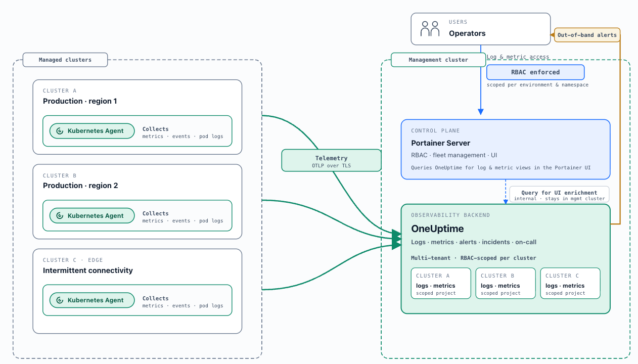Click the Management cluster group label
Viewport: 638px width, 364px height.
[438, 60]
